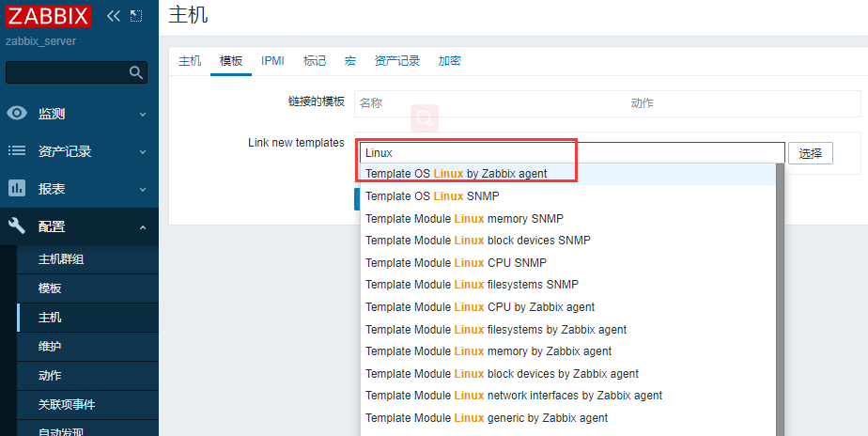The height and width of the screenshot is (436, 868).
Task: Select Template Module Linux block devices SNMP
Action: tap(568, 241)
